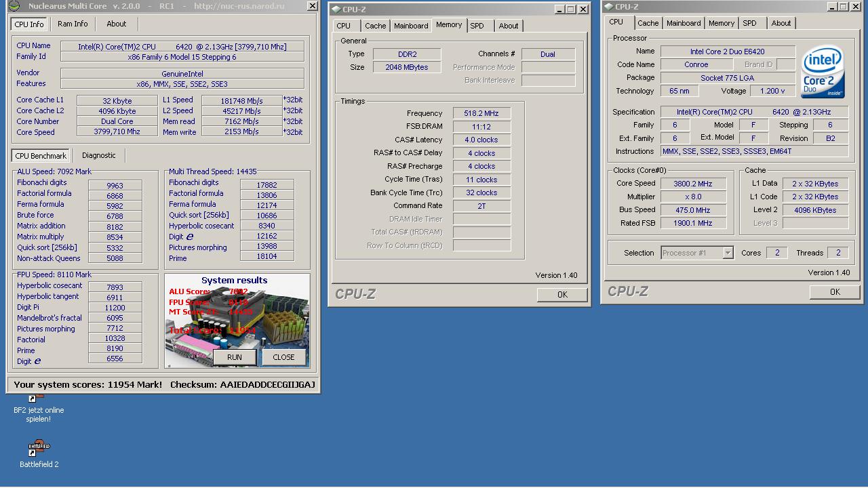Click the Features field showing x86, MMX, SSE
This screenshot has width=868, height=488.
point(182,84)
